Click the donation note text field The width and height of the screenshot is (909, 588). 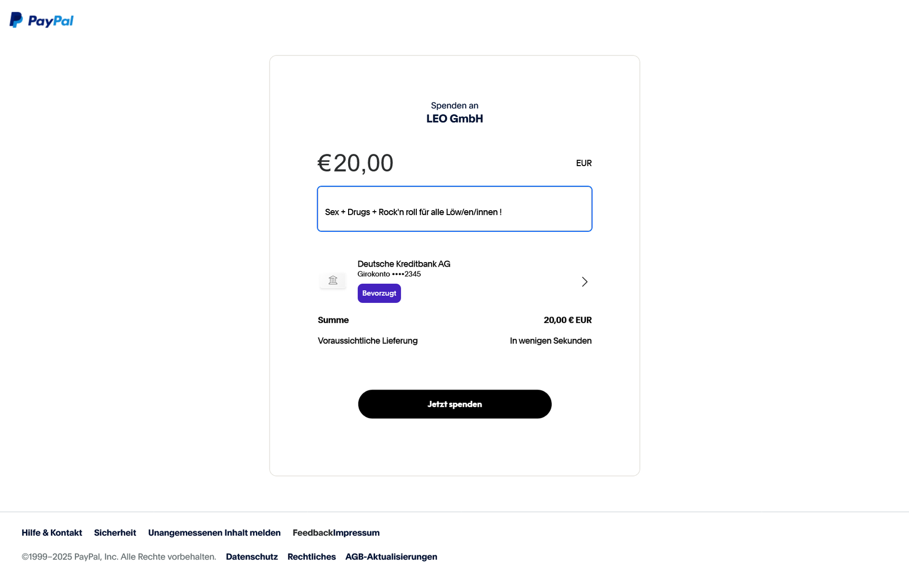click(454, 209)
